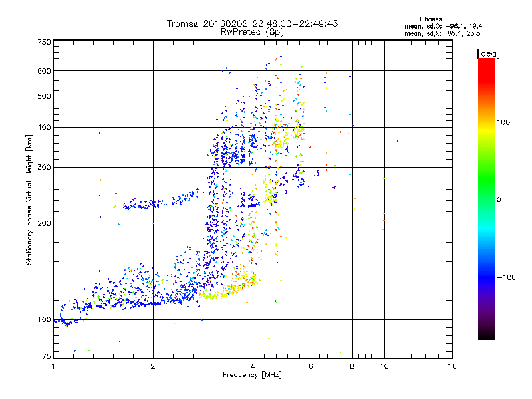Click the colorbar tick label '0'
This screenshot has height=399, width=532.
(499, 200)
